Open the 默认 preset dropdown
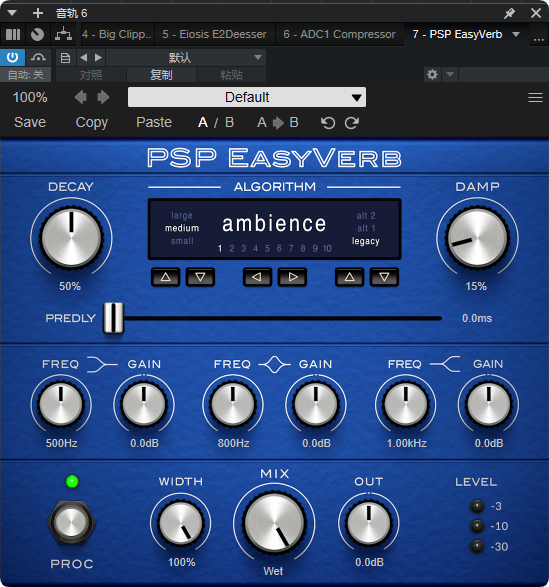Image resolution: width=549 pixels, height=587 pixels. [186, 58]
